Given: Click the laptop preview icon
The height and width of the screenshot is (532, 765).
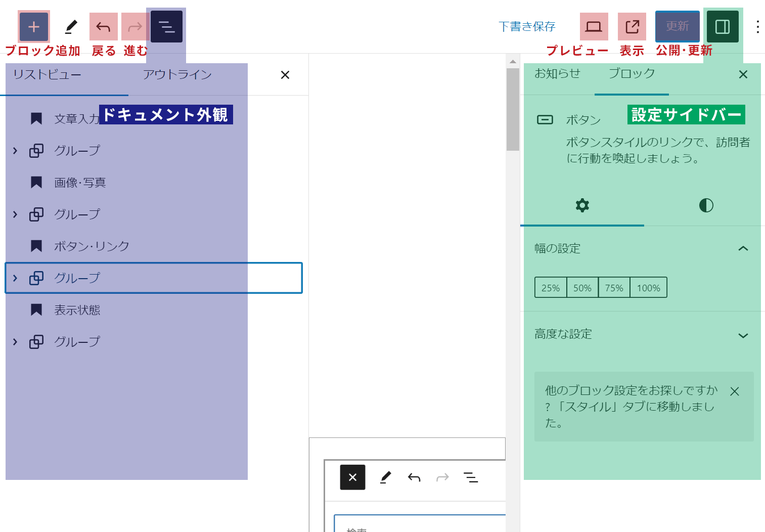Looking at the screenshot, I should tap(594, 27).
